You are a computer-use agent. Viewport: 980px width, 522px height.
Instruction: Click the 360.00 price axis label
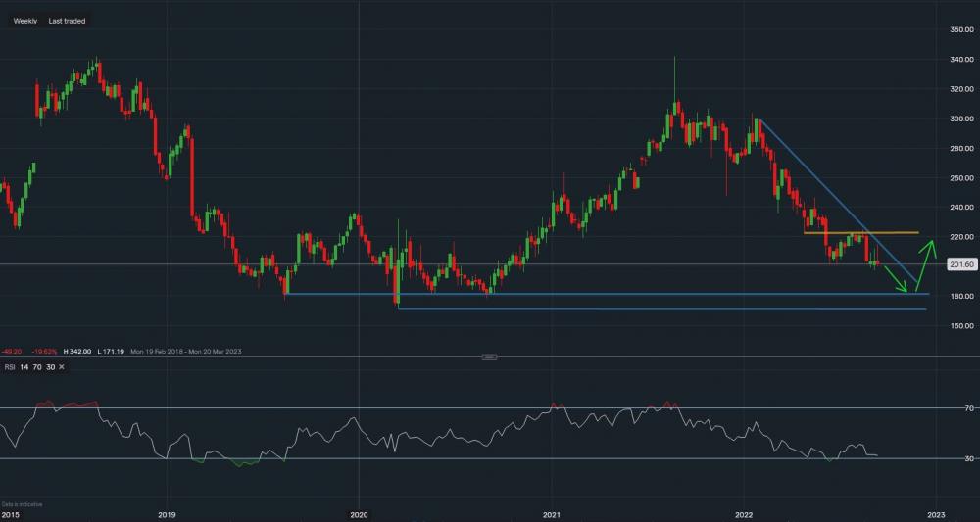coord(960,29)
